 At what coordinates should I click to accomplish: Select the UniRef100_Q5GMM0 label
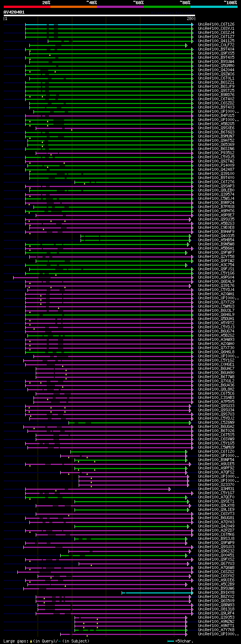pyautogui.click(x=216, y=66)
